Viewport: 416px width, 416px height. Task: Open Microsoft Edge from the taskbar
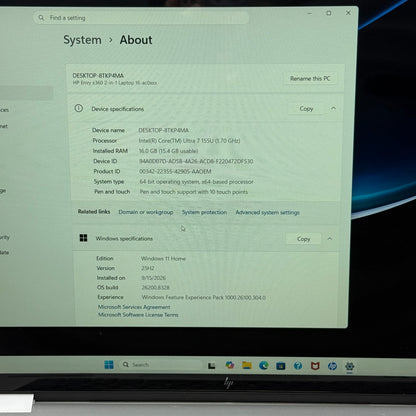264,365
